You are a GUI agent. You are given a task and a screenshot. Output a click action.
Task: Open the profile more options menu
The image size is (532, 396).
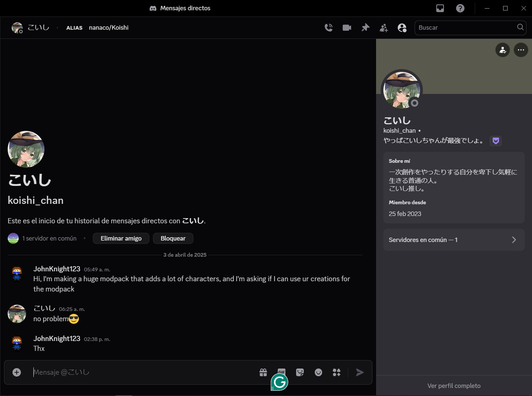point(521,50)
